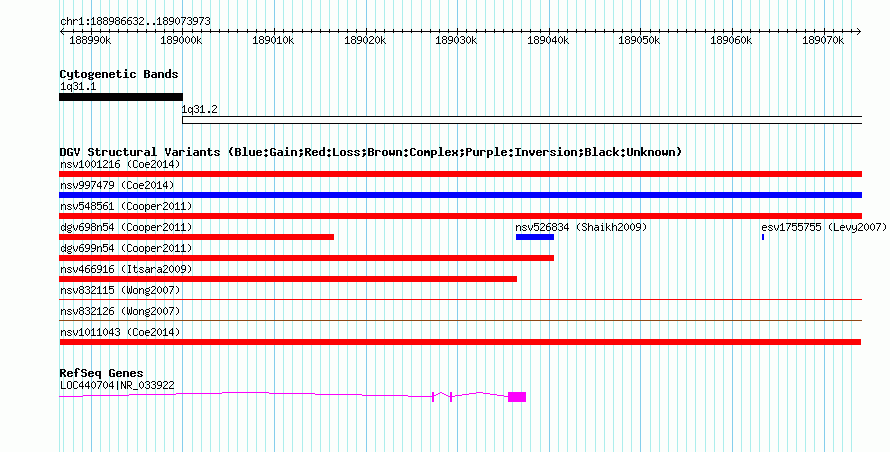Click the DGV Structural Variants track title
The image size is (890, 452).
coord(371,152)
